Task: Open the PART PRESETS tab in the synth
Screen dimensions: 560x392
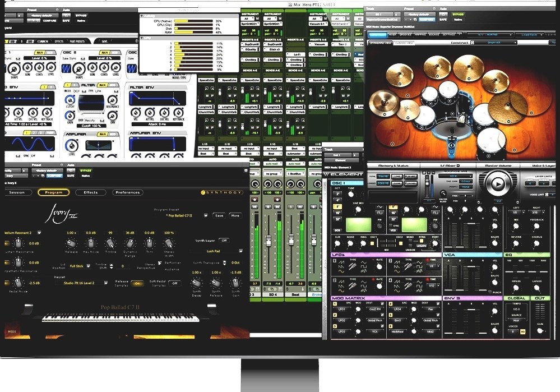Action: click(77, 41)
